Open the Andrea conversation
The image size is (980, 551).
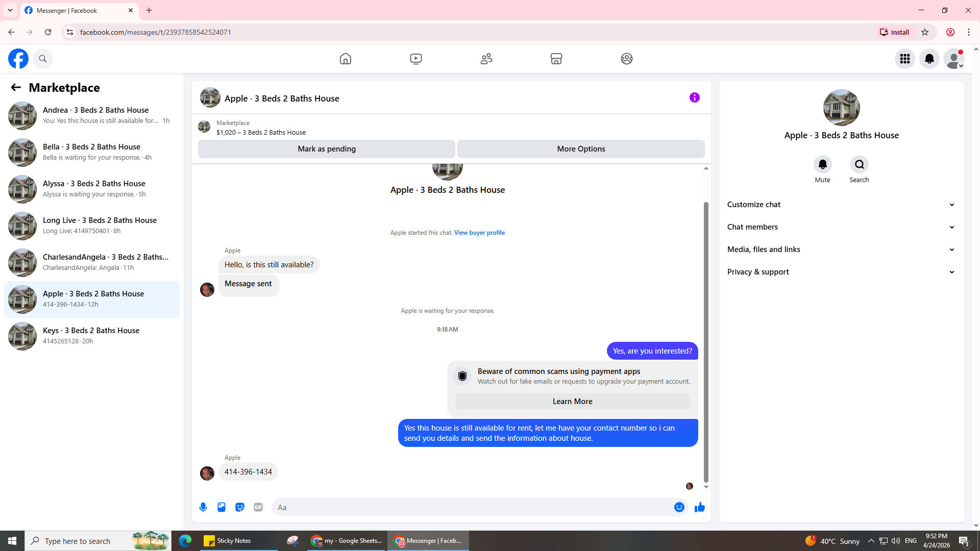click(x=92, y=115)
